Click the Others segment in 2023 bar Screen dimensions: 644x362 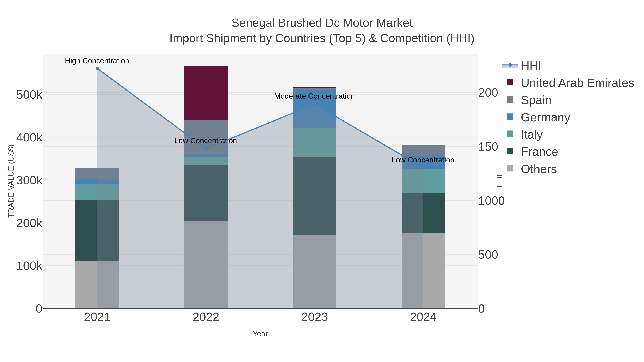click(x=314, y=272)
